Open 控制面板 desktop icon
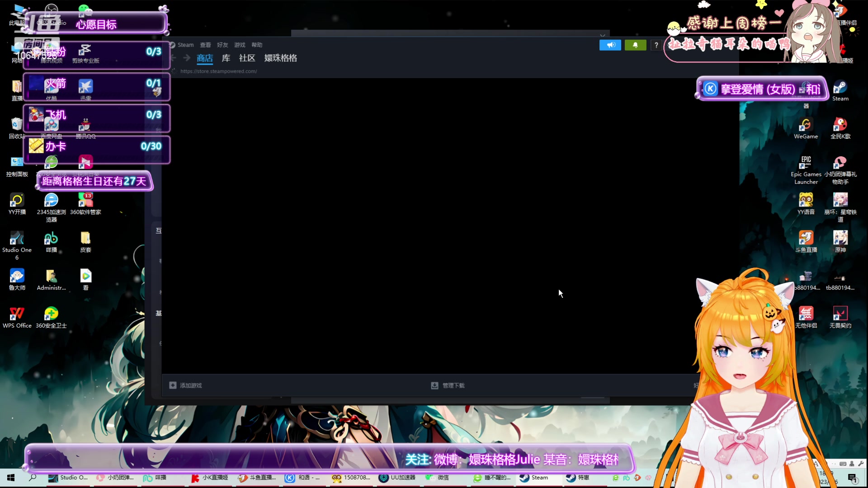The height and width of the screenshot is (488, 868). [17, 166]
